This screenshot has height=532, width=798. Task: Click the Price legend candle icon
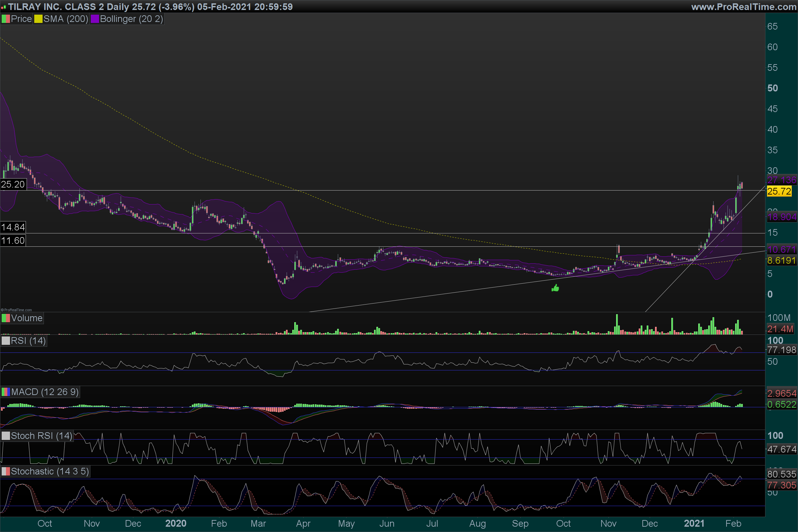tap(5, 19)
